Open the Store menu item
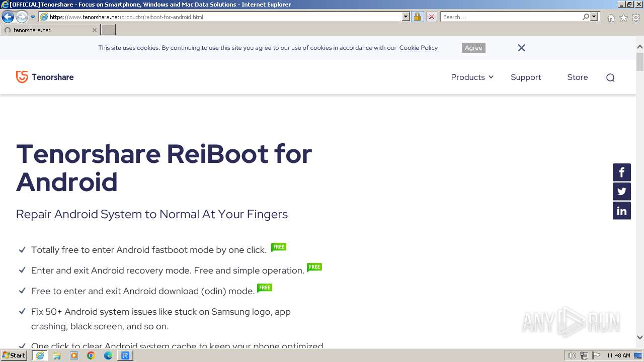This screenshot has height=362, width=644. [x=578, y=77]
